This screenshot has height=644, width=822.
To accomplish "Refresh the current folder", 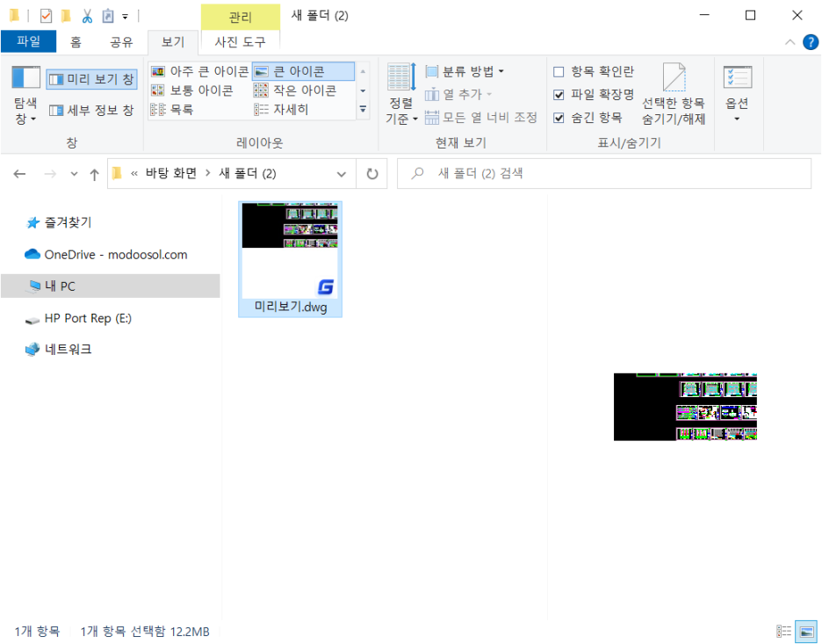I will (x=371, y=174).
